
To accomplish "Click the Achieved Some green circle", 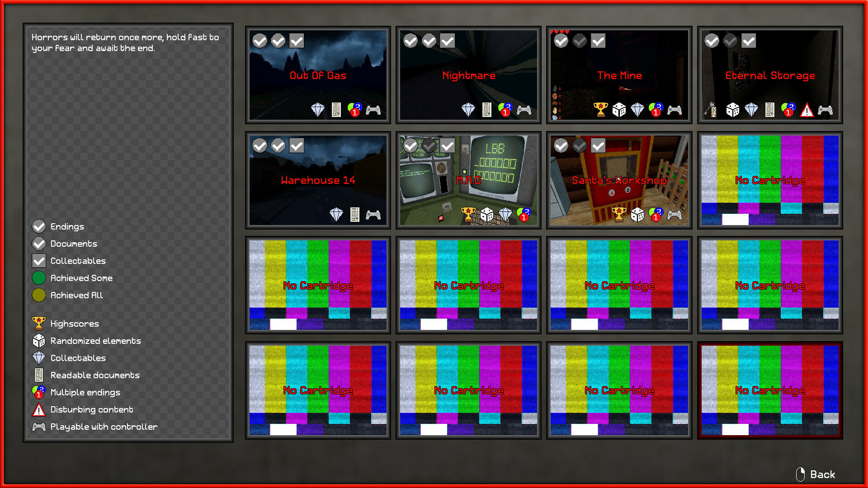I will coord(39,278).
